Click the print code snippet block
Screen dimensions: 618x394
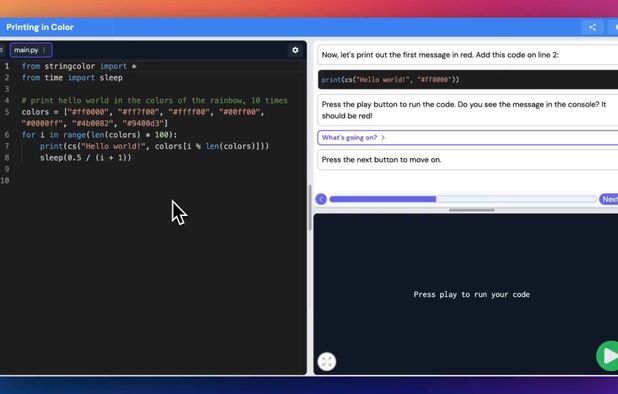tap(467, 80)
